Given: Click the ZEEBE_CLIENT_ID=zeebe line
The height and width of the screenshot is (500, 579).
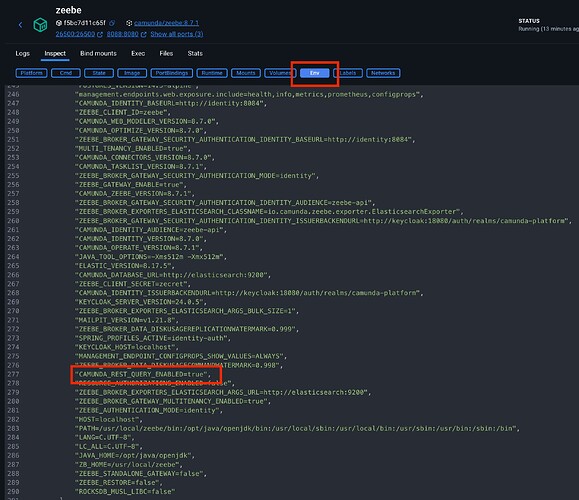Looking at the screenshot, I should (x=123, y=112).
